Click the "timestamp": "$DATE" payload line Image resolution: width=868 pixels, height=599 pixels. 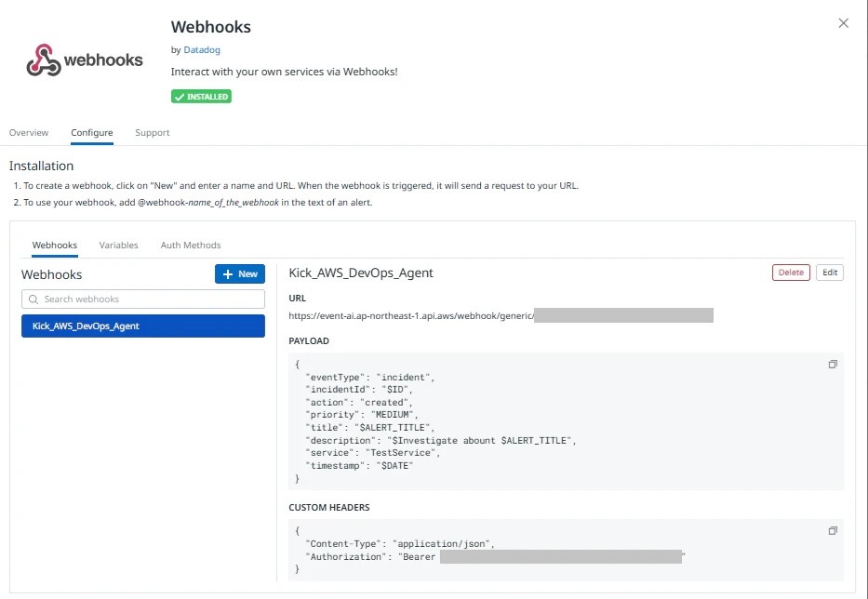pyautogui.click(x=359, y=466)
